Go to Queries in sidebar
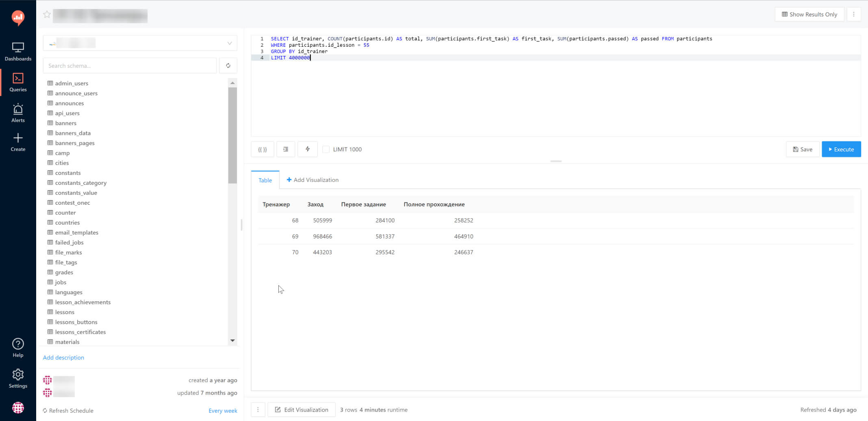This screenshot has height=421, width=868. click(x=18, y=82)
